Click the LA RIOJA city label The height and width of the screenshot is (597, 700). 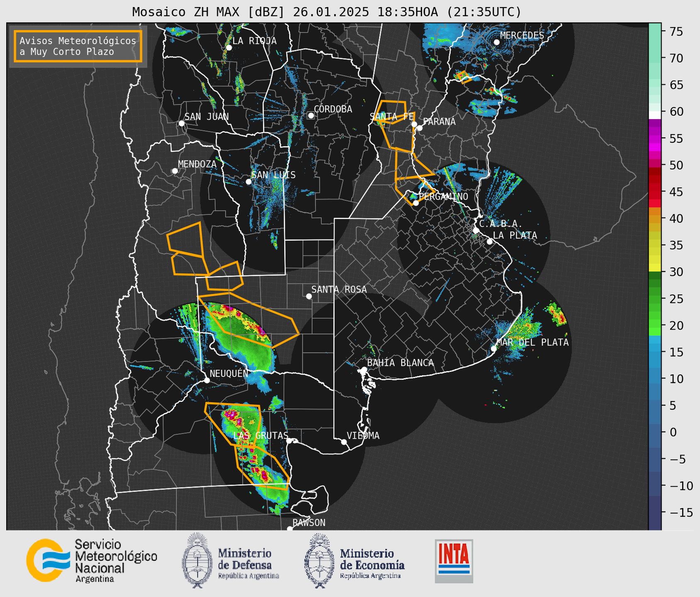point(254,41)
